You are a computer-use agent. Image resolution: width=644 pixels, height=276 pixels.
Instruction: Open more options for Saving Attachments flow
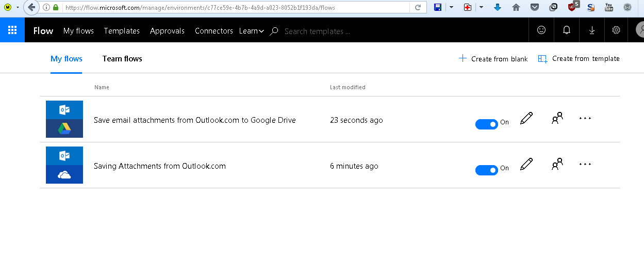(x=585, y=164)
